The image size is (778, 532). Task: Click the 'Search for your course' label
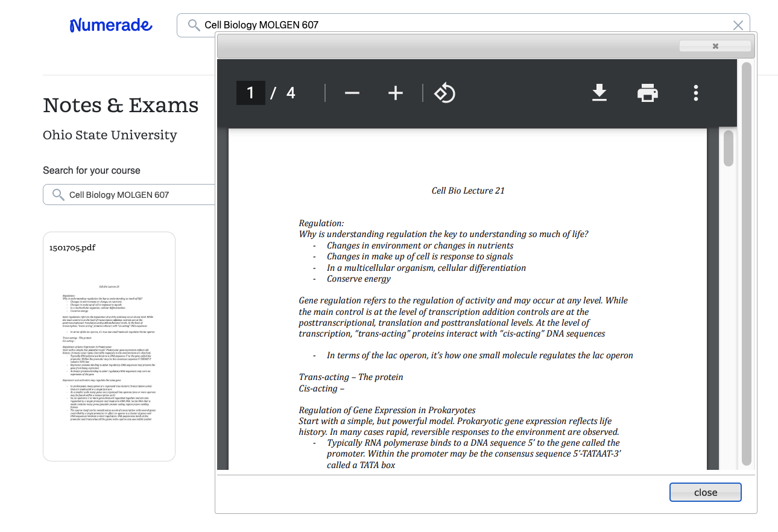click(x=92, y=171)
